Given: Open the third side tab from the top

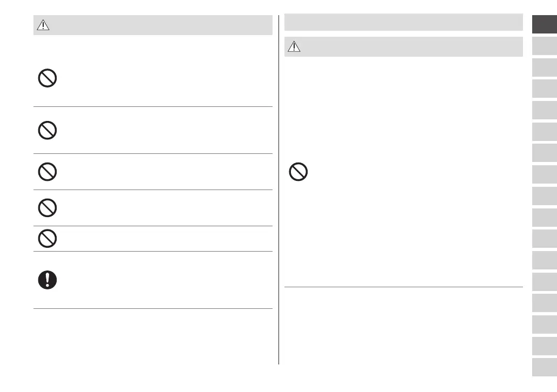Looking at the screenshot, I should coord(544,67).
